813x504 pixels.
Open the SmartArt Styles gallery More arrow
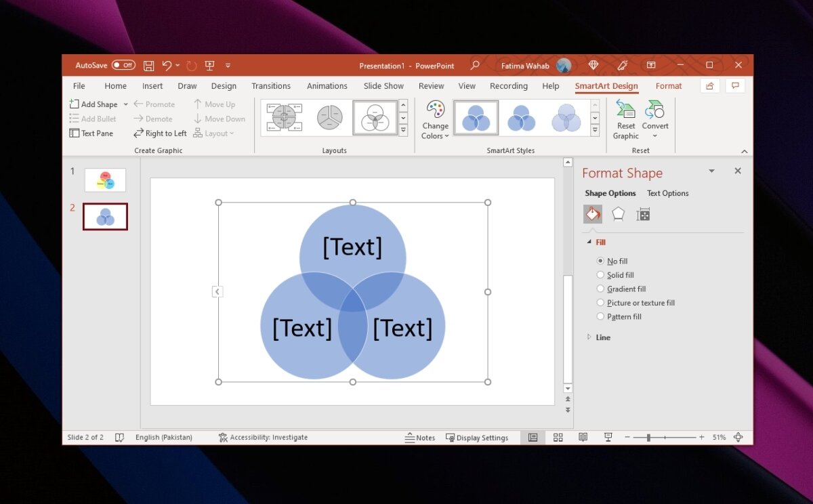tap(594, 129)
